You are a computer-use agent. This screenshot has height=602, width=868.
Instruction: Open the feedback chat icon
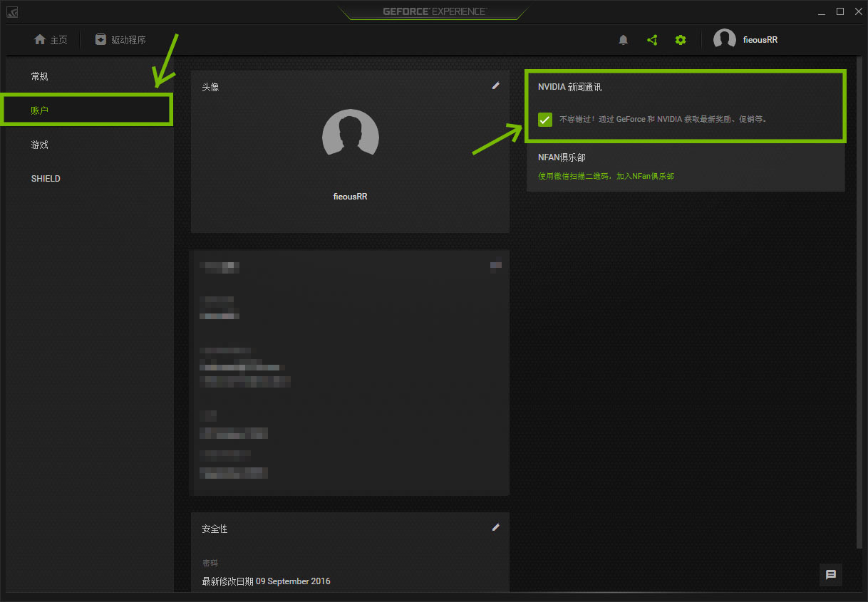tap(831, 575)
